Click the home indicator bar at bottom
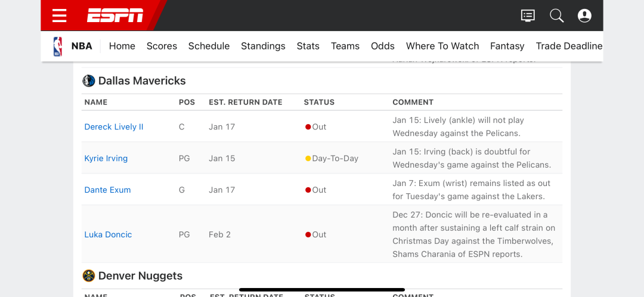The image size is (644, 297). (322, 290)
